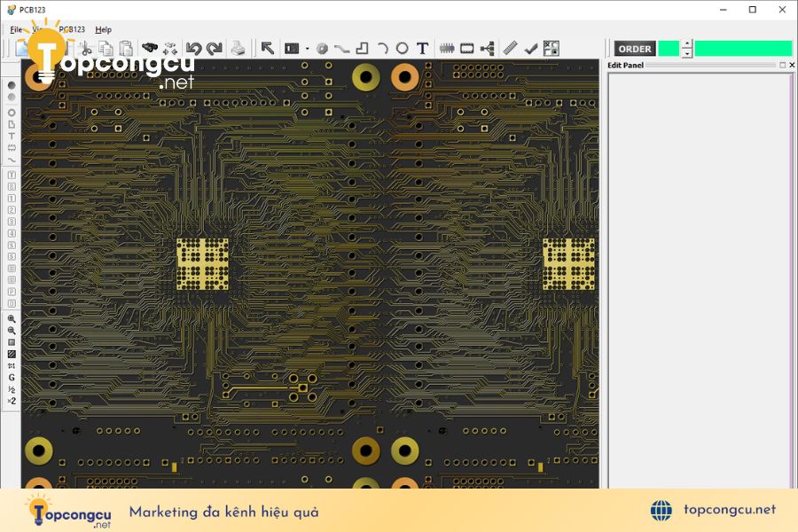Click the wide green bar in order toolbar
This screenshot has width=798, height=532.
point(744,49)
